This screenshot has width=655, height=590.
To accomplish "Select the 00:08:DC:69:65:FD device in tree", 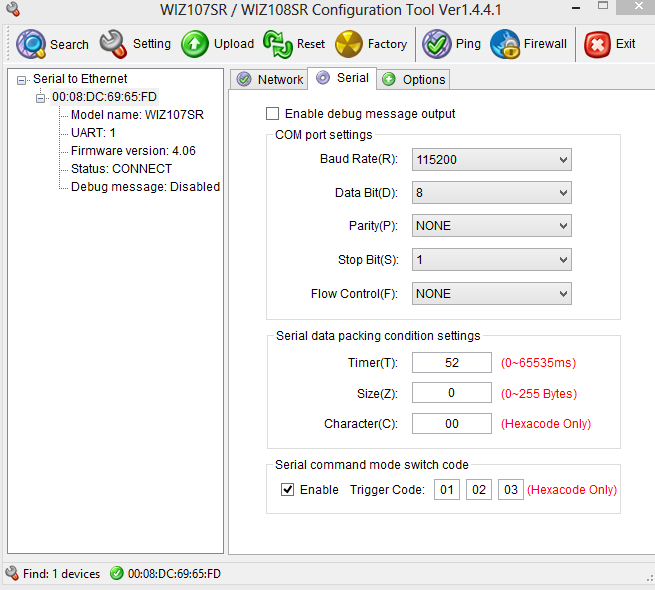I will click(x=104, y=97).
